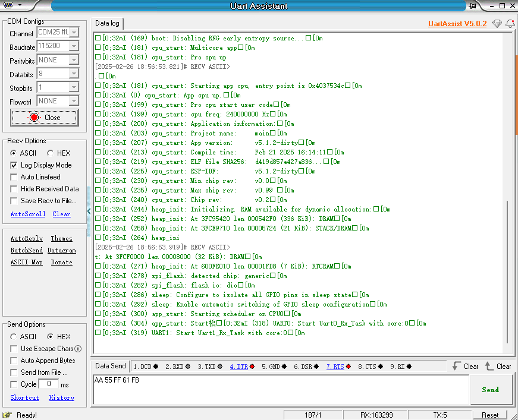Screen dimensions: 518x420
Task: Click the info icon beside Use Escape Chars
Action: click(78, 349)
